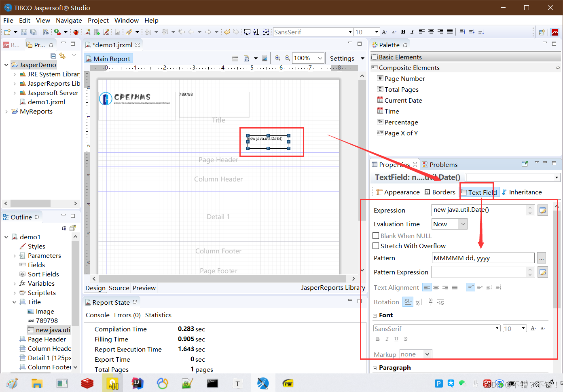Image resolution: width=563 pixels, height=392 pixels.
Task: Expand the Parameters node in the Outline
Action: coord(15,256)
